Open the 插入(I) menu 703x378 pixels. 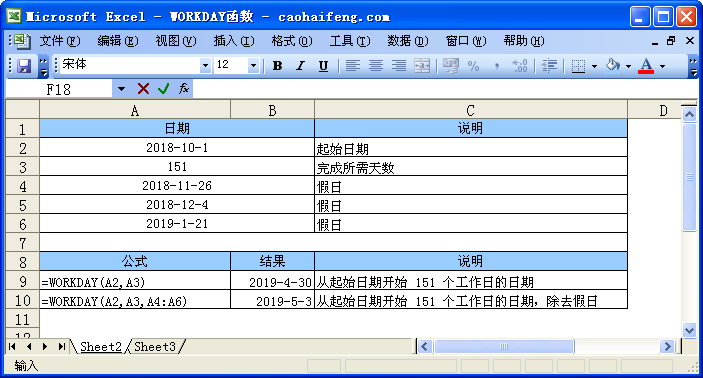(x=234, y=41)
